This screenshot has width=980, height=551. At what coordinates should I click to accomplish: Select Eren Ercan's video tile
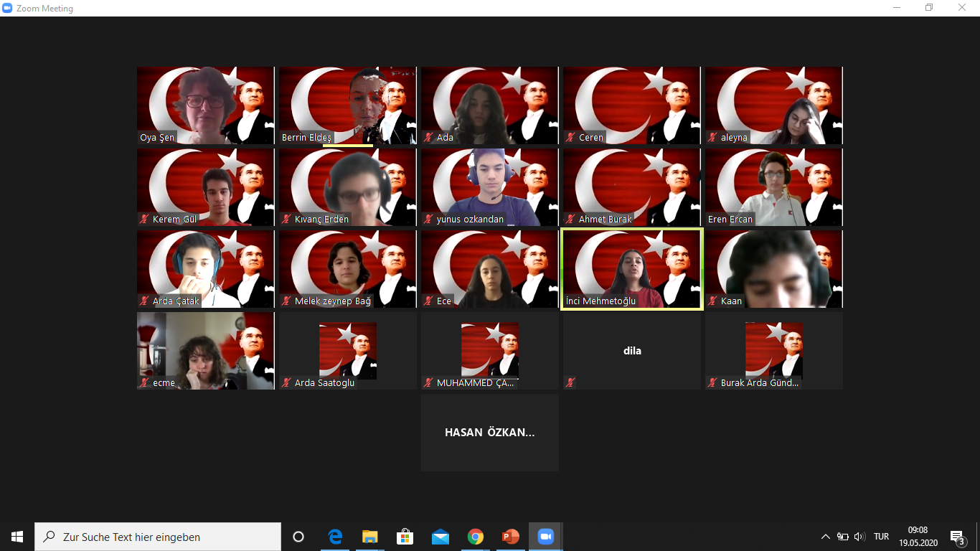pyautogui.click(x=774, y=187)
